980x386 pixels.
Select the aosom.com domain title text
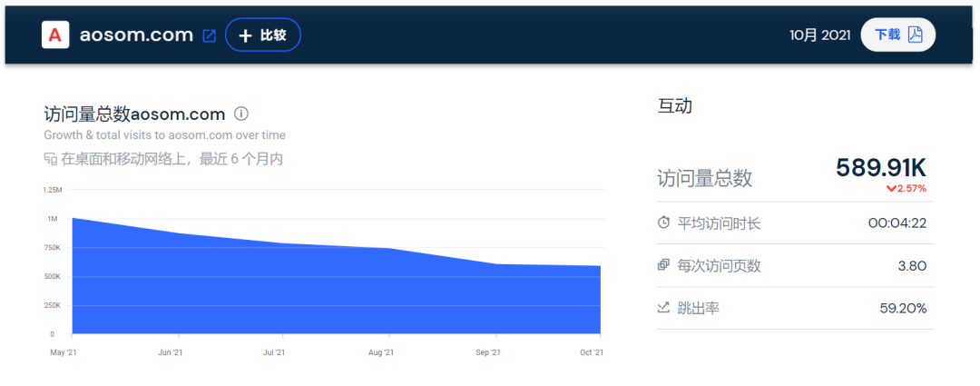tap(137, 35)
